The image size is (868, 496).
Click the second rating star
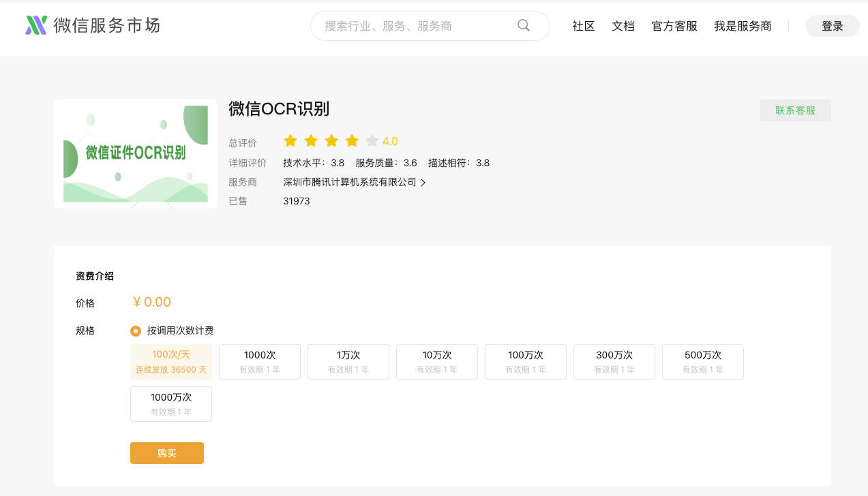(311, 141)
